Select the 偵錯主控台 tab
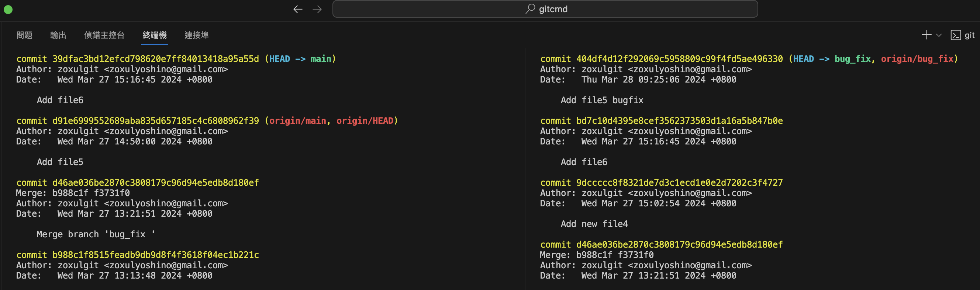This screenshot has width=980, height=290. (x=104, y=35)
